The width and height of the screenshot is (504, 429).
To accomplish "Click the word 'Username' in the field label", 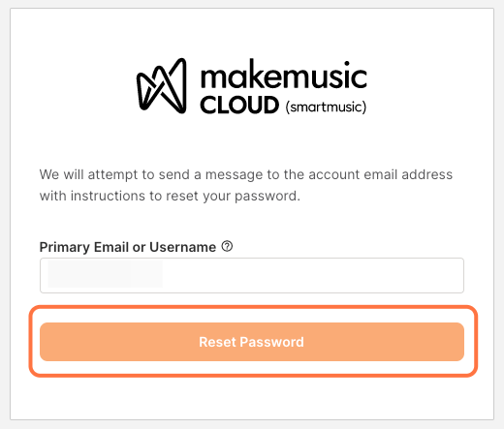I will click(x=182, y=247).
